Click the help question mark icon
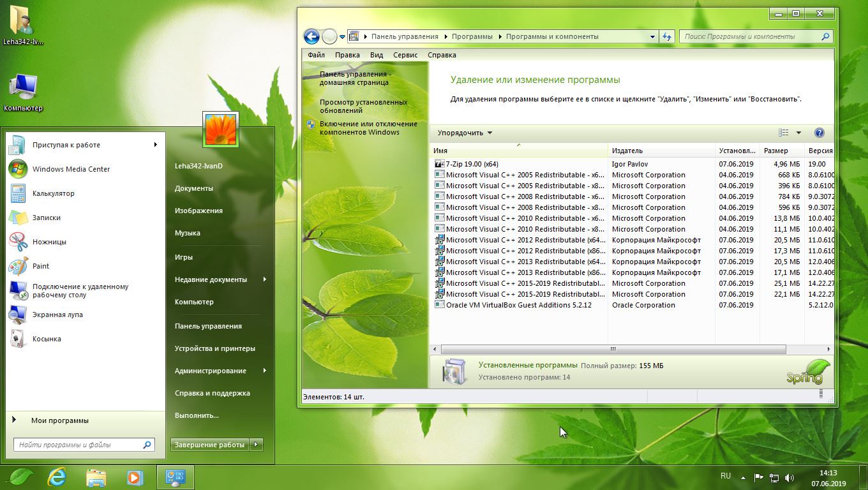The height and width of the screenshot is (490, 868). click(819, 133)
